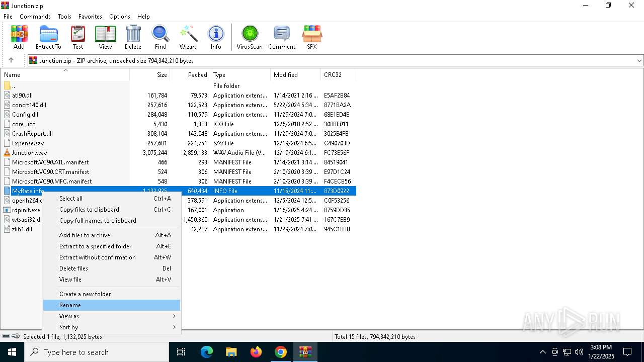Sort by the CRC32 column header

tap(339, 74)
